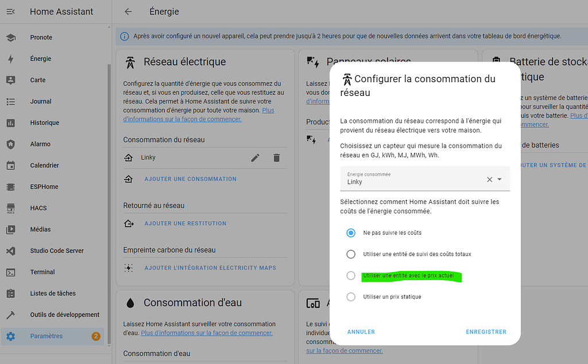
Task: Select 'Utiliser un prix statique'
Action: point(351,296)
